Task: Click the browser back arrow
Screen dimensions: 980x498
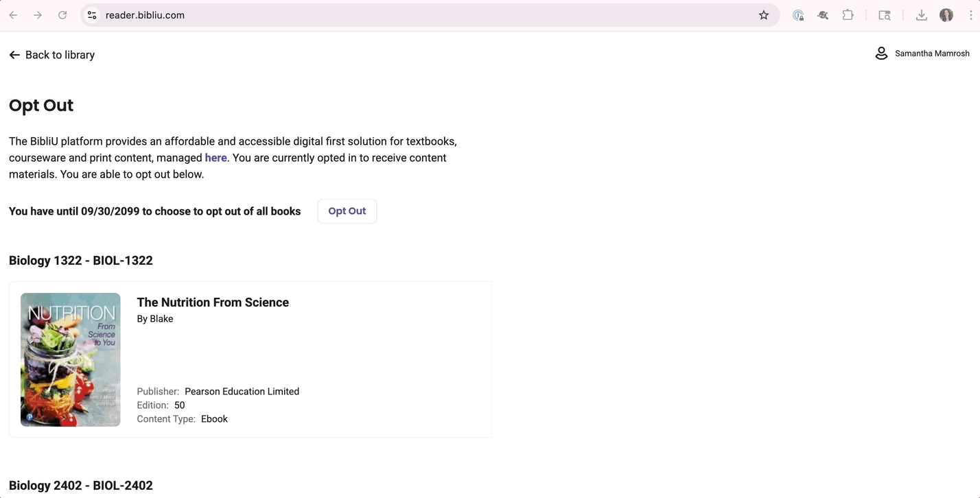Action: (13, 15)
